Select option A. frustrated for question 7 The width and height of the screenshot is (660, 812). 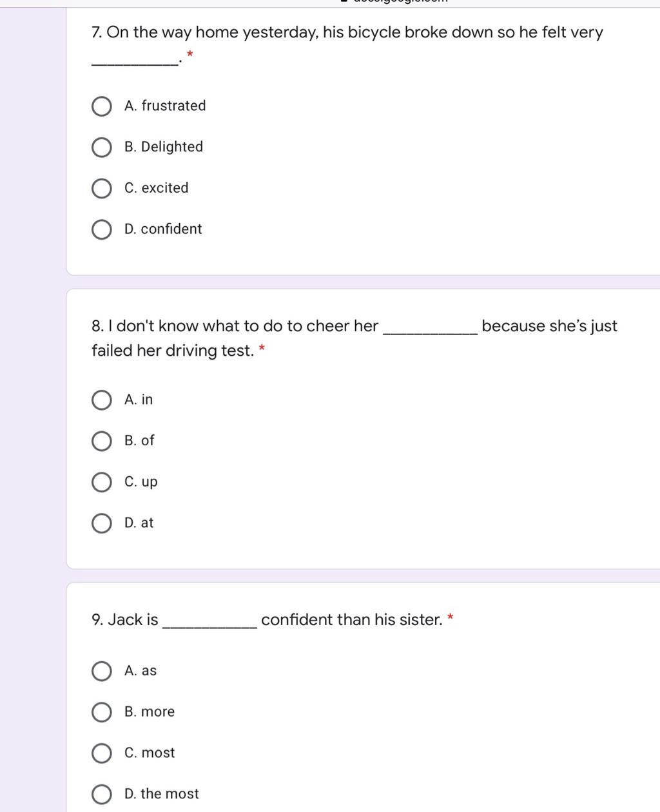click(x=101, y=106)
